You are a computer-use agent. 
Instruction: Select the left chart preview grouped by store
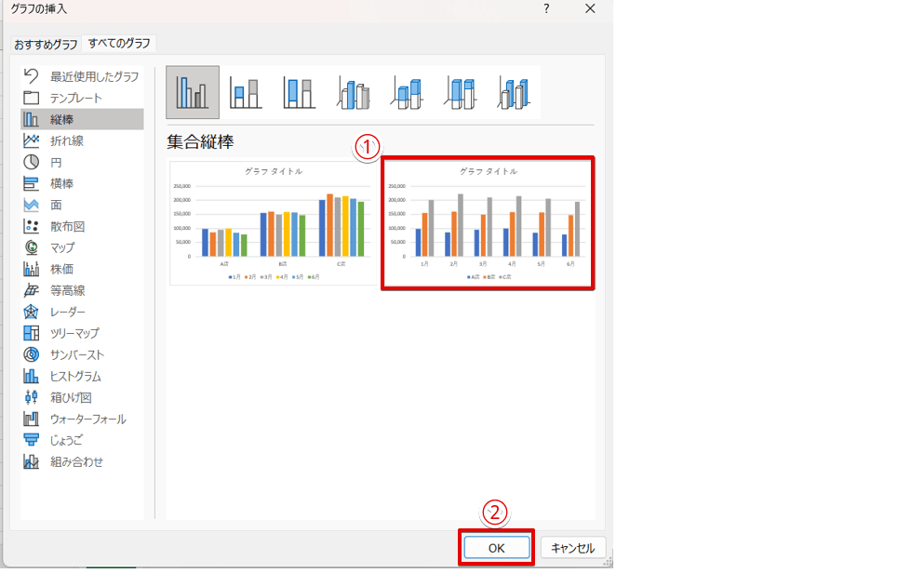(273, 223)
